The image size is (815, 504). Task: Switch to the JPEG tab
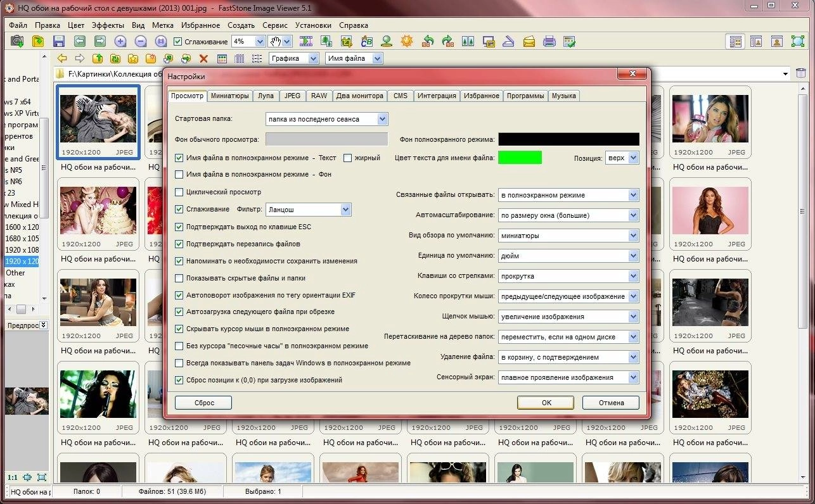[x=293, y=96]
